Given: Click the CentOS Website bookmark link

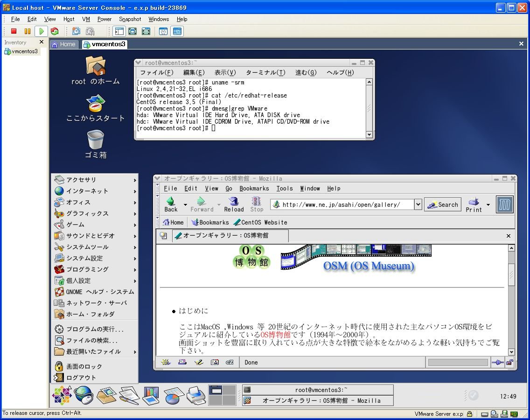Looking at the screenshot, I should click(260, 222).
